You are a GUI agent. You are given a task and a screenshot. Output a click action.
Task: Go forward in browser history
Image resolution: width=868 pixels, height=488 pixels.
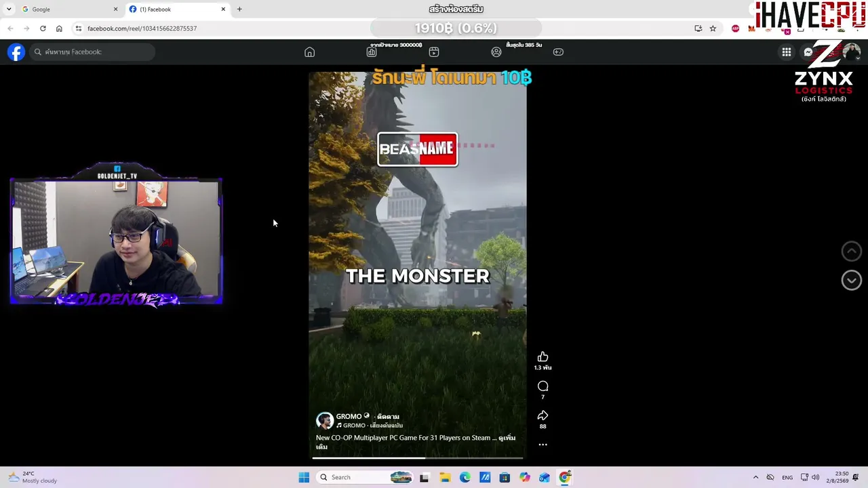pyautogui.click(x=26, y=28)
